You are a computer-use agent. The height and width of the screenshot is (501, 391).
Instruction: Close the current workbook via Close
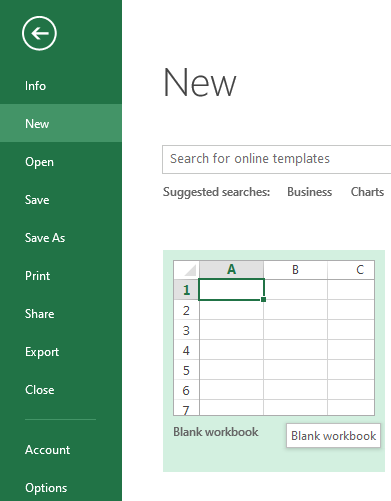(x=61, y=390)
